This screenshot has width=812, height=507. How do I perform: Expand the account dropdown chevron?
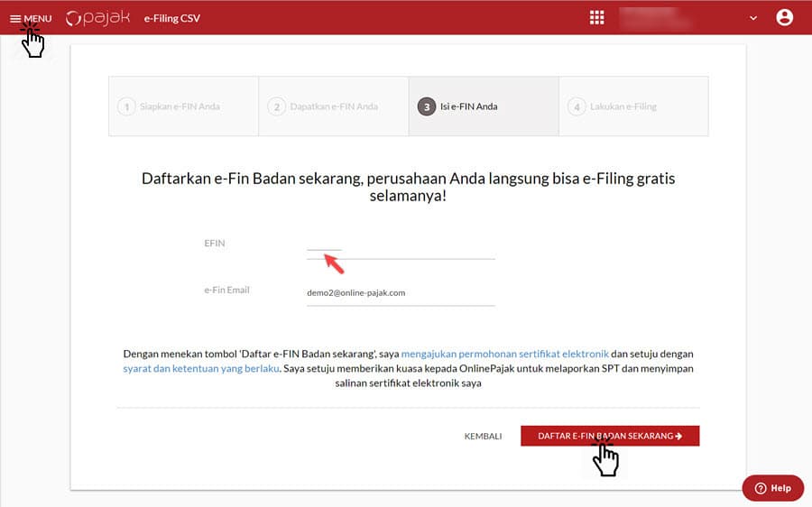tap(753, 18)
